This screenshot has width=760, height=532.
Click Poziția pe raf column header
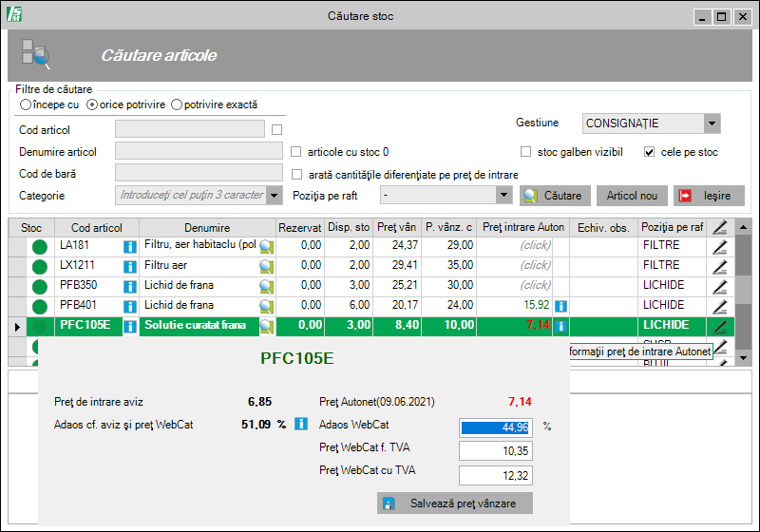672,227
